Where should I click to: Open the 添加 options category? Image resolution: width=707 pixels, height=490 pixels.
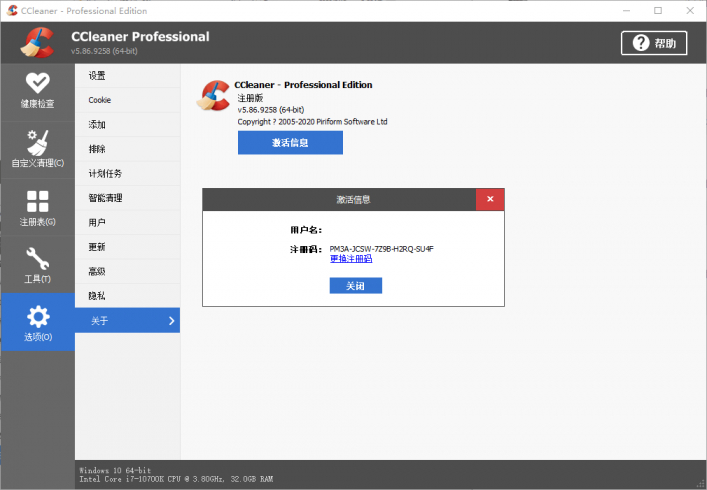point(128,124)
